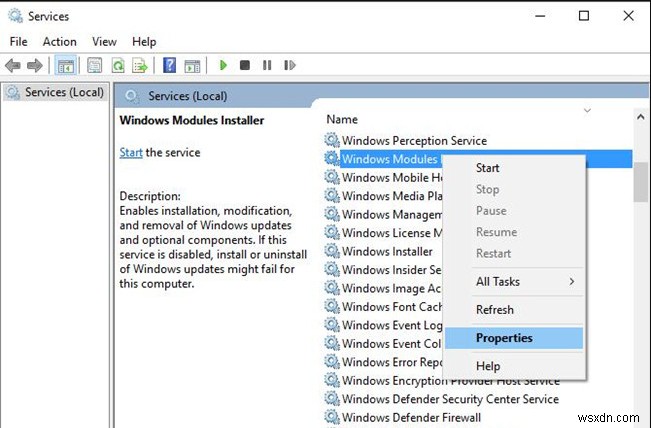Screen dimensions: 651x428
Task: Click gear icon beside Windows Media Player row
Action: point(332,196)
